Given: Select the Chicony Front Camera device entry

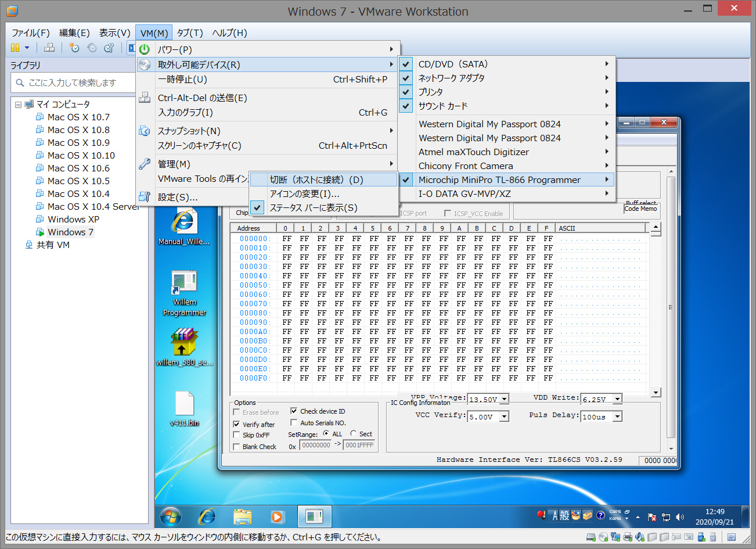Looking at the screenshot, I should pyautogui.click(x=506, y=166).
